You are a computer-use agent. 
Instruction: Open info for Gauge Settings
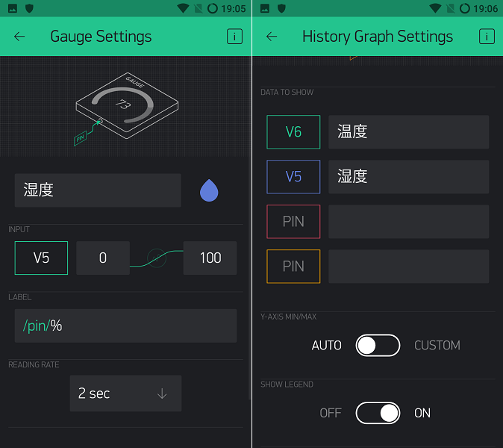tap(234, 37)
